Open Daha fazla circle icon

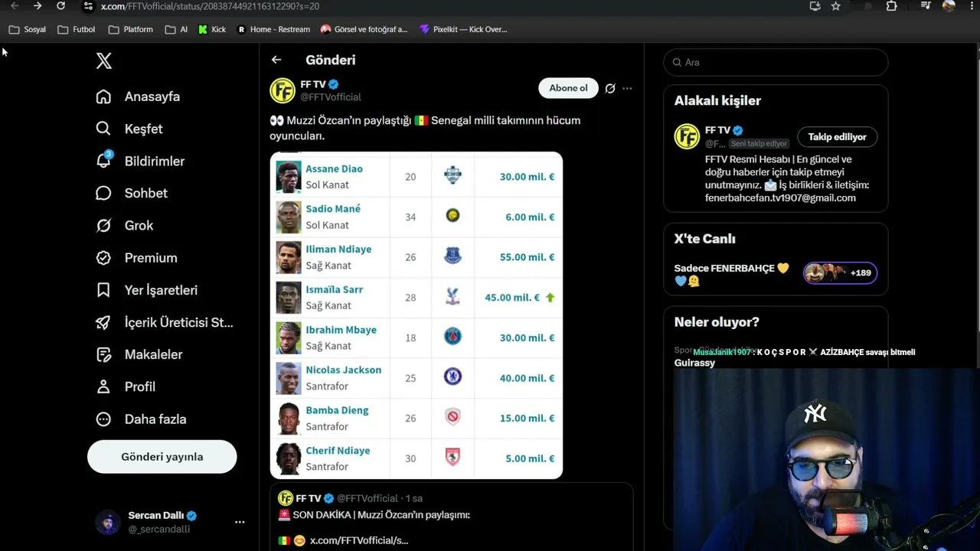[103, 419]
